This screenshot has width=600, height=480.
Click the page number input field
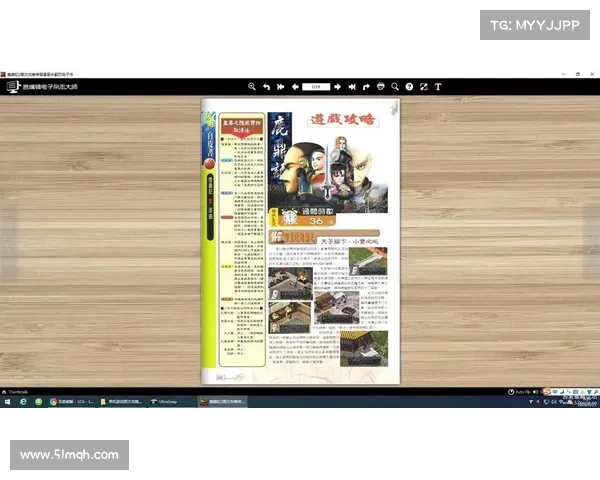[x=316, y=87]
